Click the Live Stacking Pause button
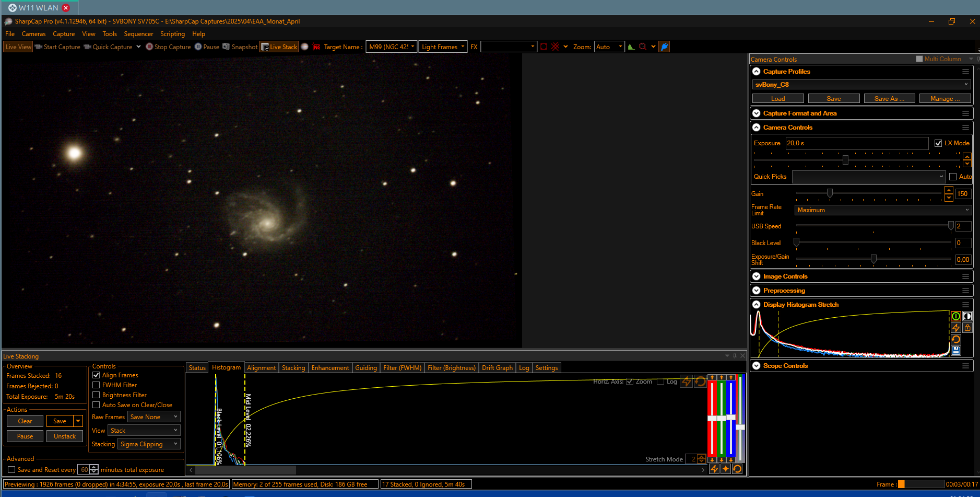The image size is (980, 497). [x=25, y=436]
